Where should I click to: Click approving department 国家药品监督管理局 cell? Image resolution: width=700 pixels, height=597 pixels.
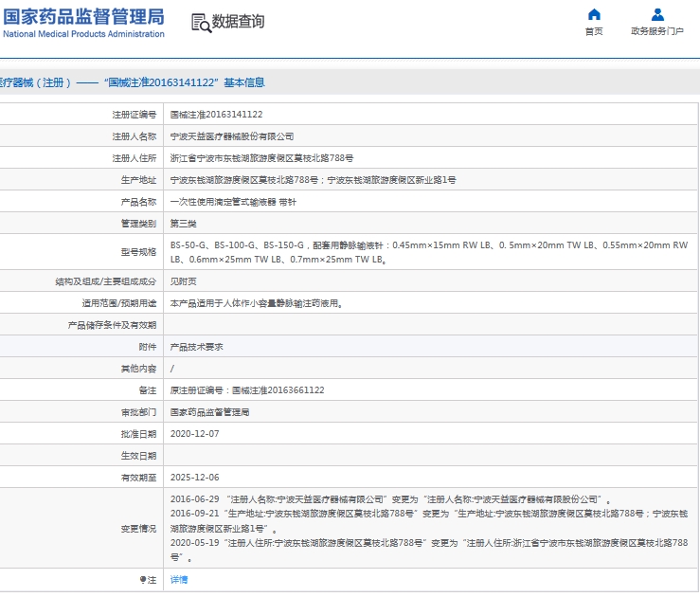pyautogui.click(x=430, y=412)
